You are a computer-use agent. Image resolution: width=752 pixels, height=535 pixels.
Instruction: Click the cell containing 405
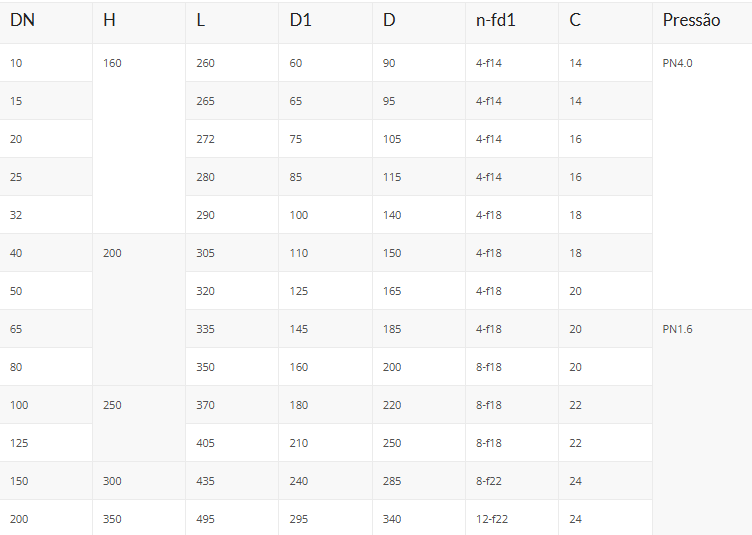tap(205, 443)
